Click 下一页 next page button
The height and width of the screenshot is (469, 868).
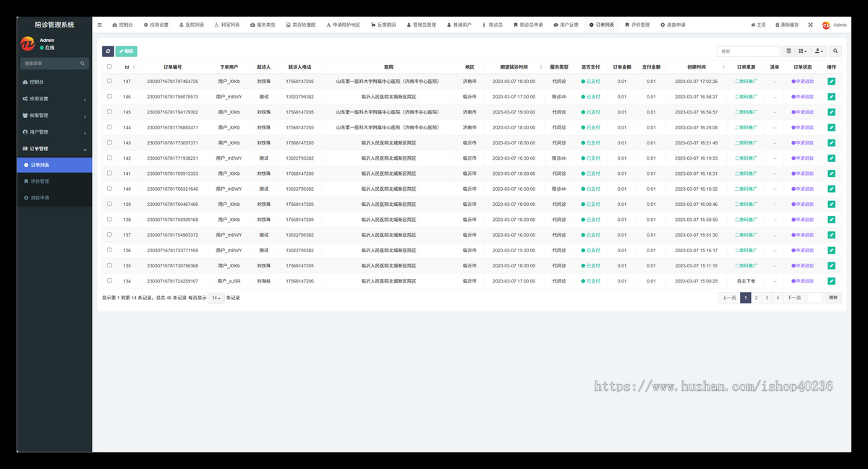(x=794, y=298)
